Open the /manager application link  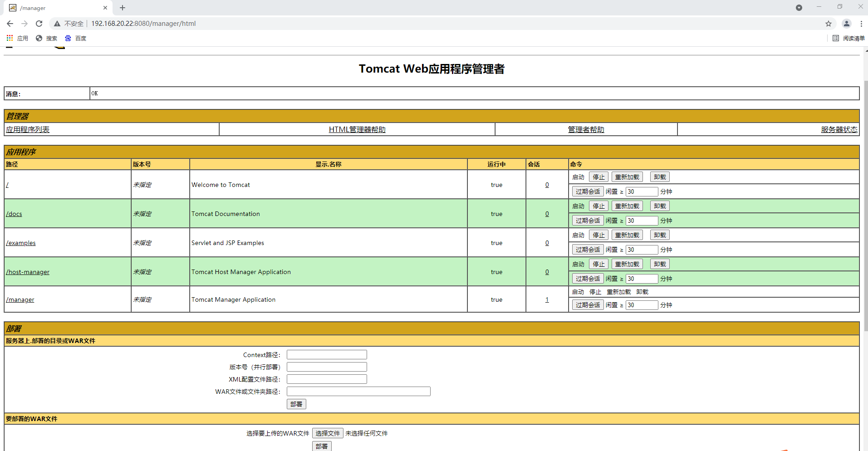pyautogui.click(x=20, y=299)
